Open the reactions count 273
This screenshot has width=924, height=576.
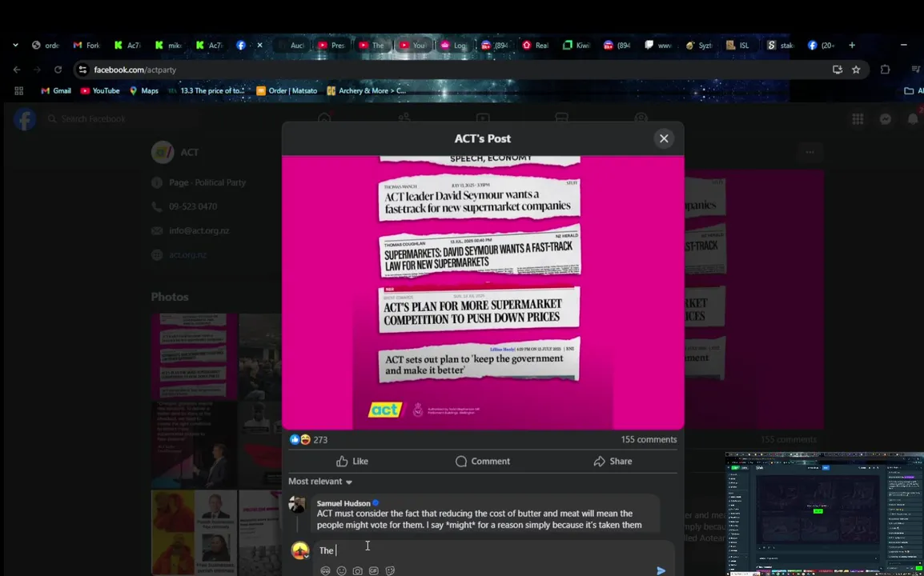pyautogui.click(x=320, y=440)
